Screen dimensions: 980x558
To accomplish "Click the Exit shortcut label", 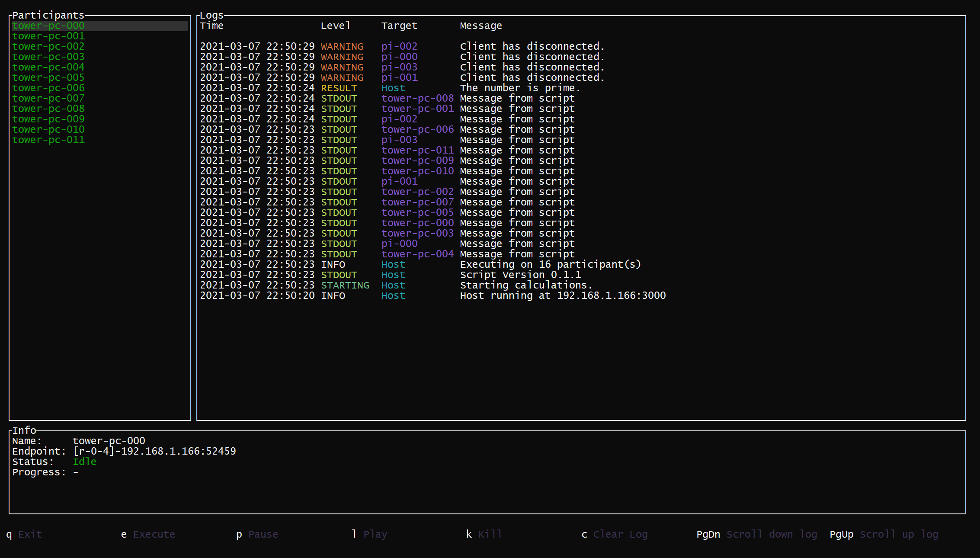I will tap(30, 535).
